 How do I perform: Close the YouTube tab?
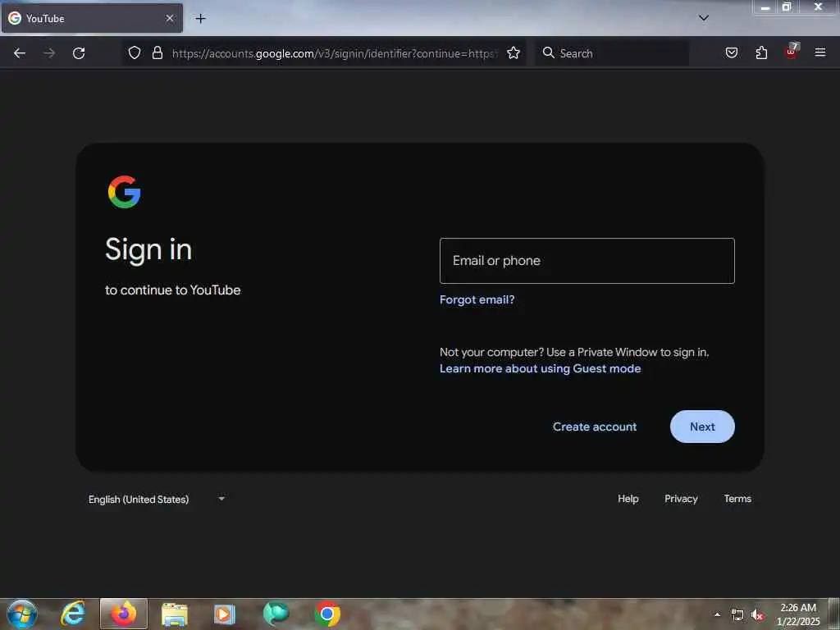coord(170,18)
